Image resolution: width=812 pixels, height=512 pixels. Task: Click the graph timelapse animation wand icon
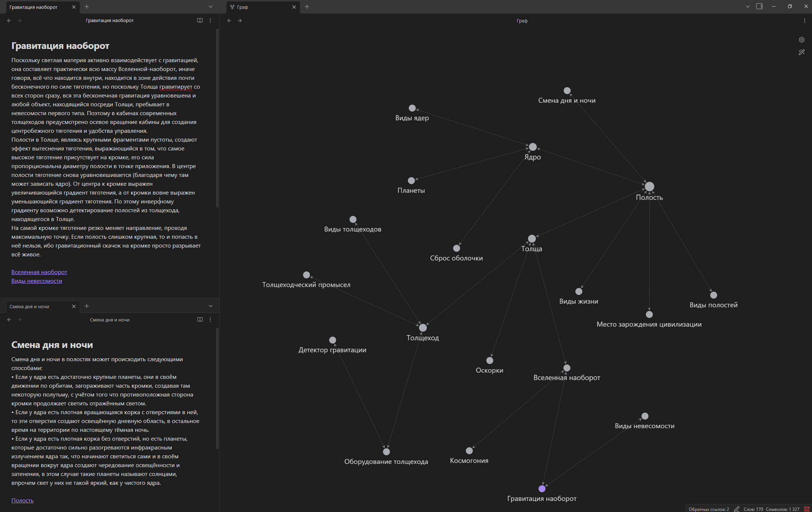click(802, 52)
